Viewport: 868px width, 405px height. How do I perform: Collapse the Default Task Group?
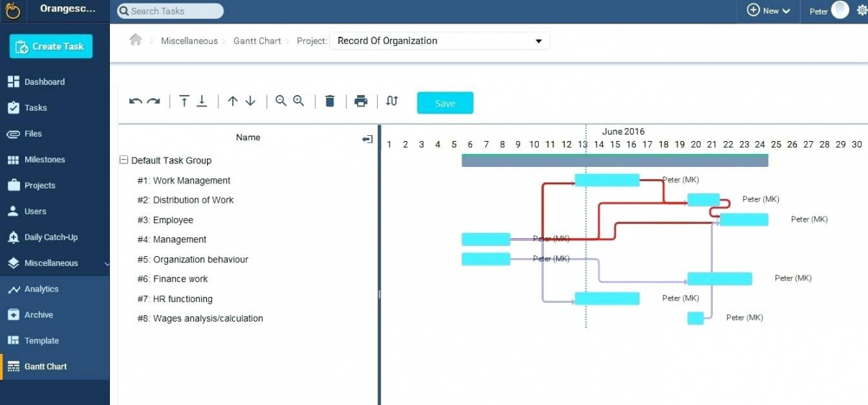(124, 160)
